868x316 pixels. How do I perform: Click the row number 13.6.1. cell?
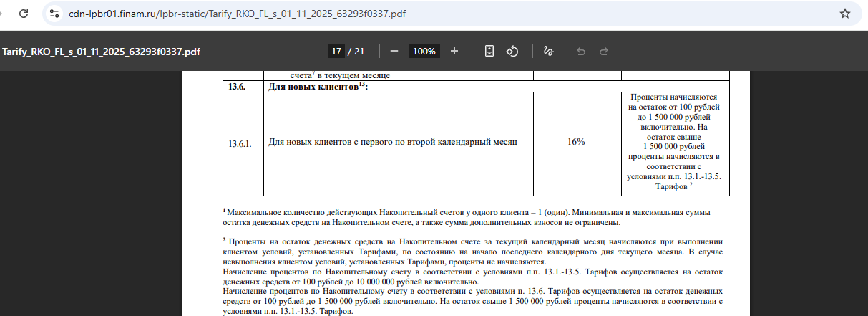tap(240, 143)
